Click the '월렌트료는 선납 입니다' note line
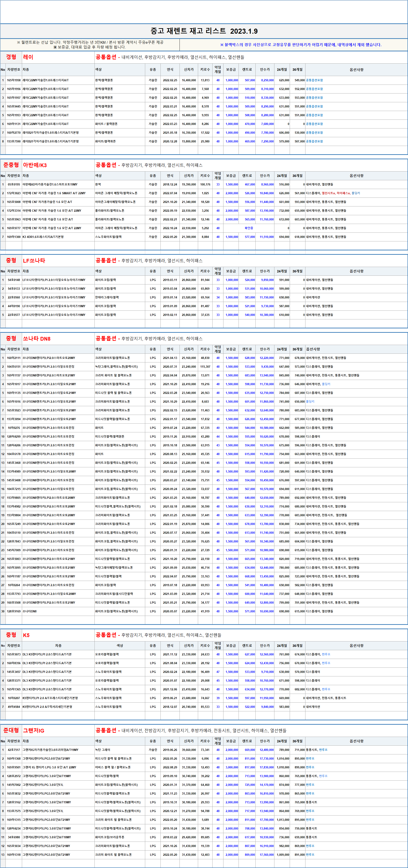The image size is (408, 868). point(90,42)
